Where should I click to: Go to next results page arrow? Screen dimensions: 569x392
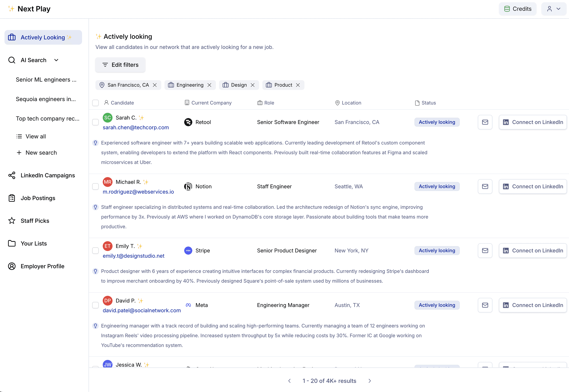point(370,381)
